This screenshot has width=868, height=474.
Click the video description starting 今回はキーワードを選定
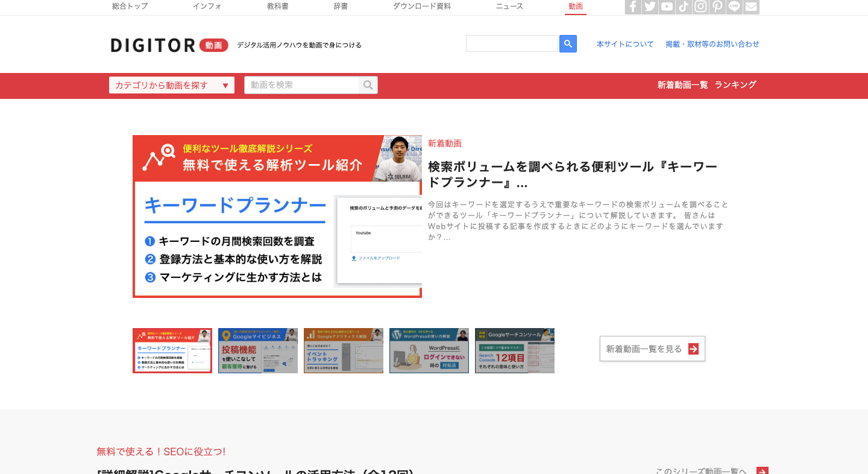579,221
